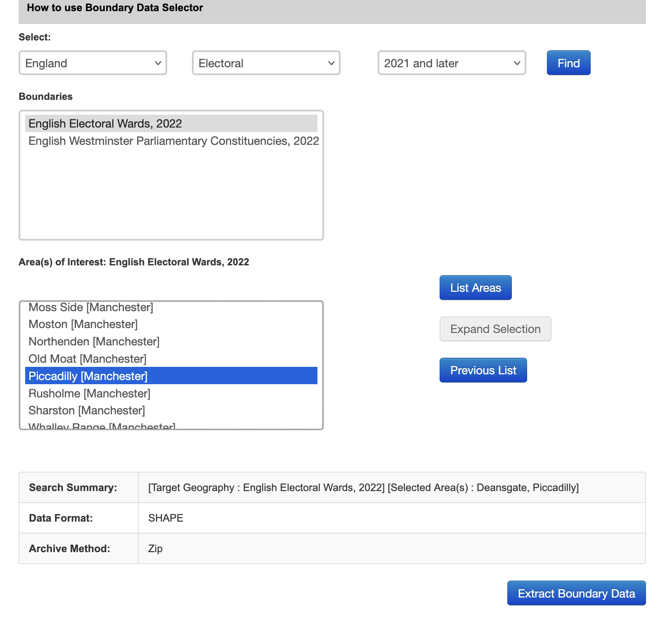Click Extract Boundary Data button
Image resolution: width=672 pixels, height=619 pixels.
click(x=576, y=593)
